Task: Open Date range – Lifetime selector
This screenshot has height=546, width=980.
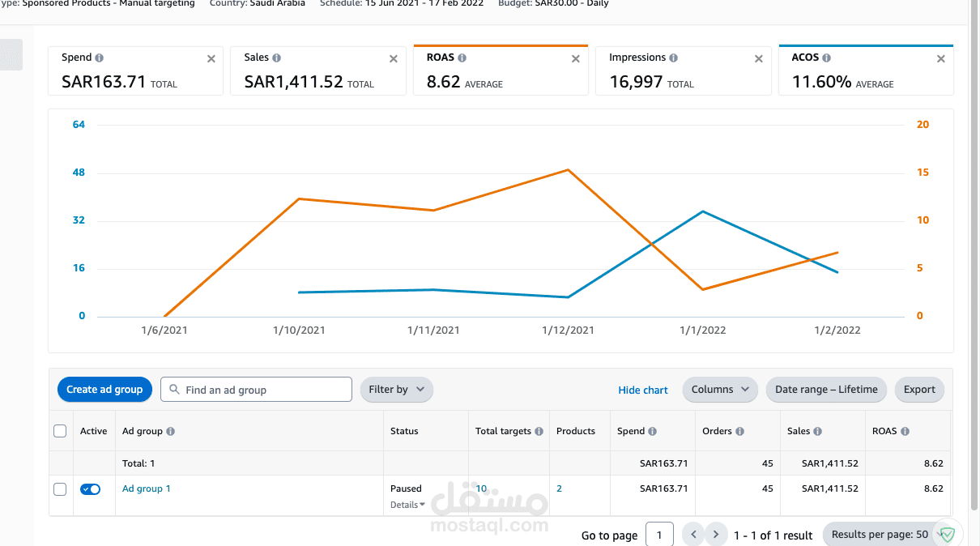Action: [826, 390]
